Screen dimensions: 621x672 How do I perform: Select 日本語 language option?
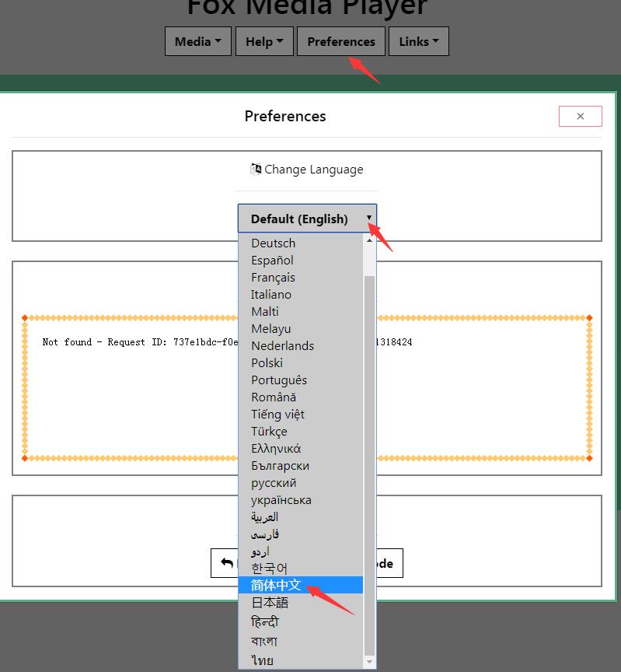coord(300,603)
